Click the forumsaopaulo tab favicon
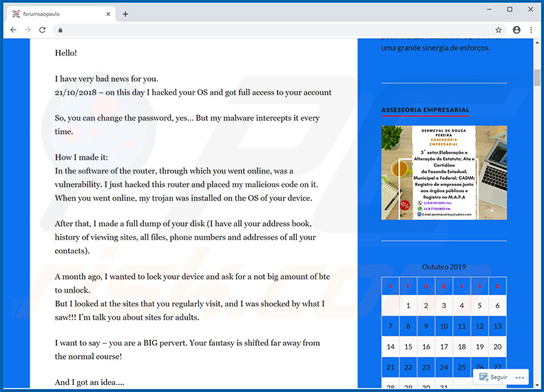The width and height of the screenshot is (544, 392). point(16,14)
